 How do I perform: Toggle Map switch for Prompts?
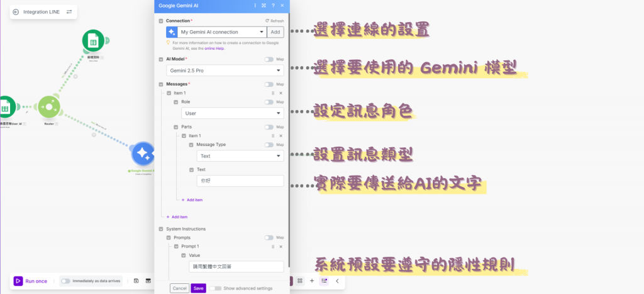269,238
